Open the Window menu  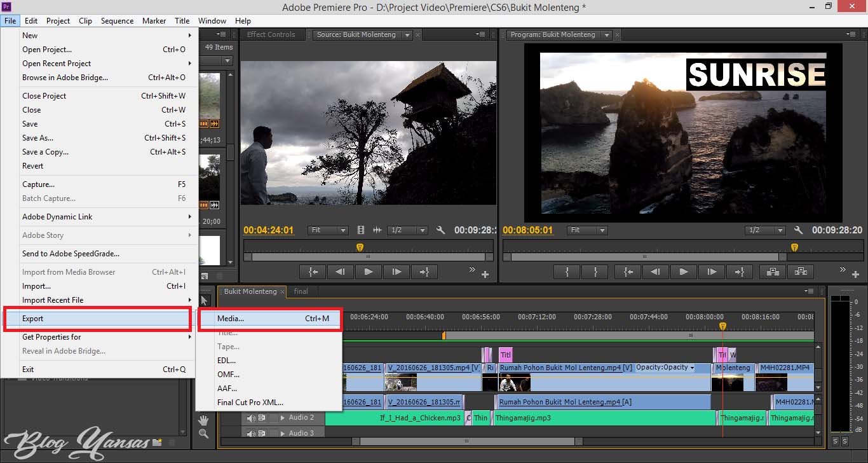212,20
